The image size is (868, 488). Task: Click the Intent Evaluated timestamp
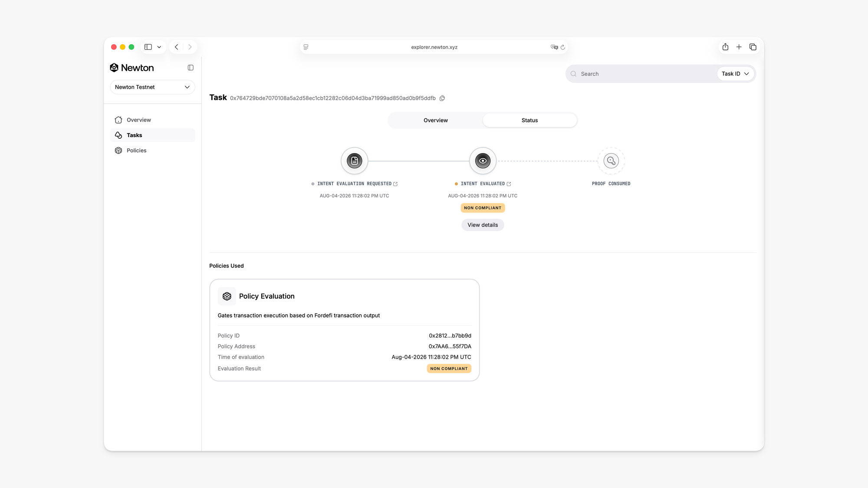tap(483, 196)
